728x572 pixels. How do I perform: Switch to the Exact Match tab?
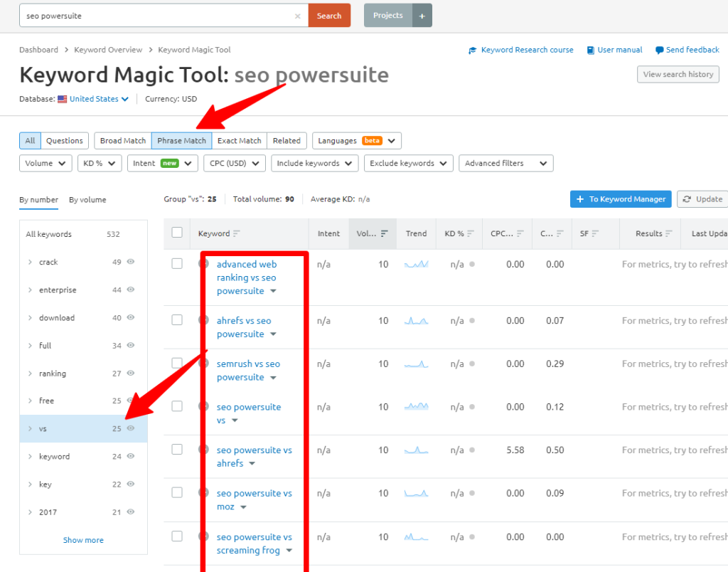239,140
